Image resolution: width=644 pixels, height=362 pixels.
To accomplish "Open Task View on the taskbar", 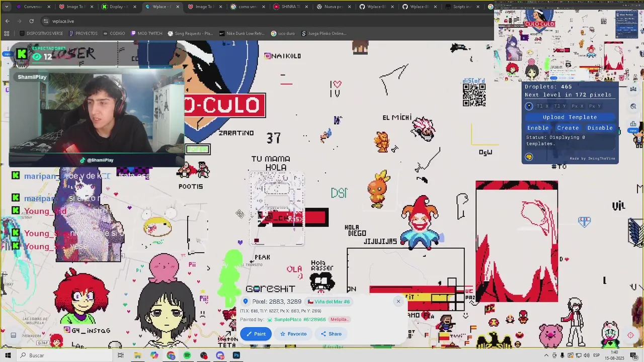I will tap(120, 355).
